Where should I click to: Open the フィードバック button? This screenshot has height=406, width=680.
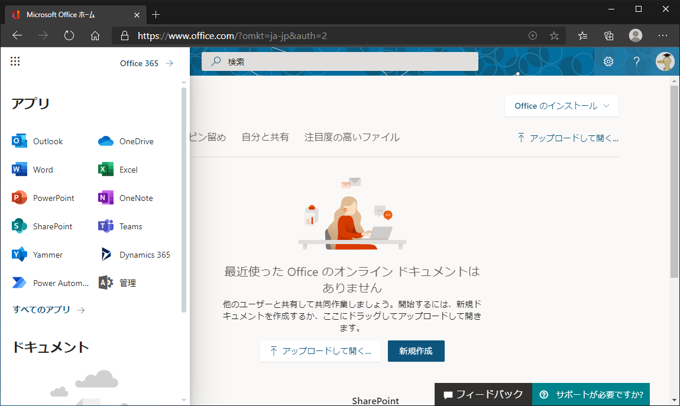click(x=483, y=394)
